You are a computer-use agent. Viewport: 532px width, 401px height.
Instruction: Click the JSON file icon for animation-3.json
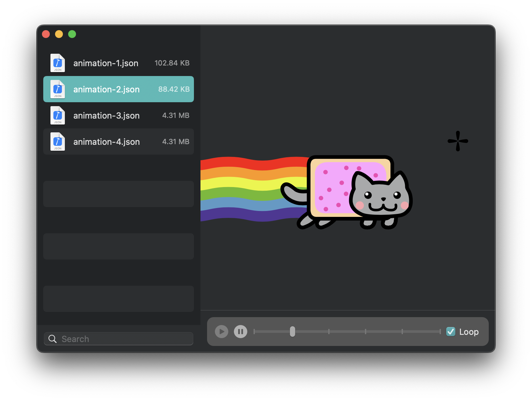pos(58,115)
